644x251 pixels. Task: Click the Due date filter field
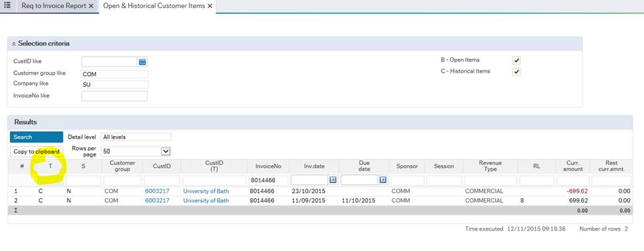pyautogui.click(x=359, y=180)
